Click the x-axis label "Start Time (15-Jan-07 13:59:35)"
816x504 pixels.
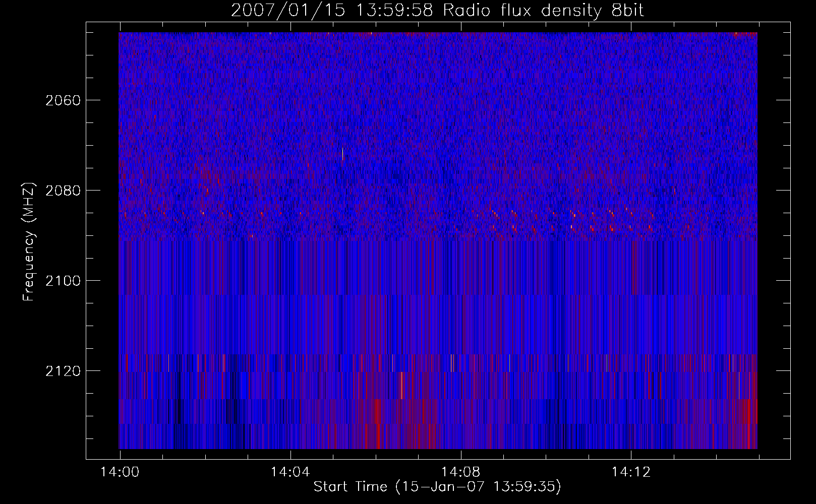coord(437,487)
